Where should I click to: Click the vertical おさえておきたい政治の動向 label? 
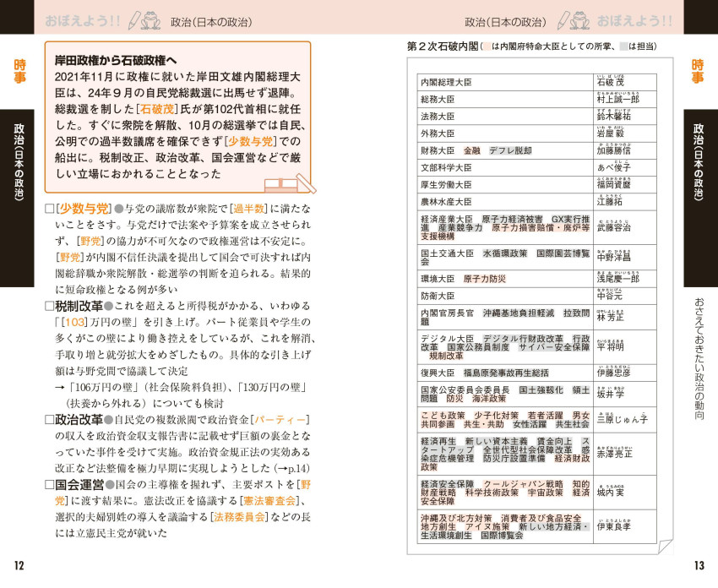[699, 359]
